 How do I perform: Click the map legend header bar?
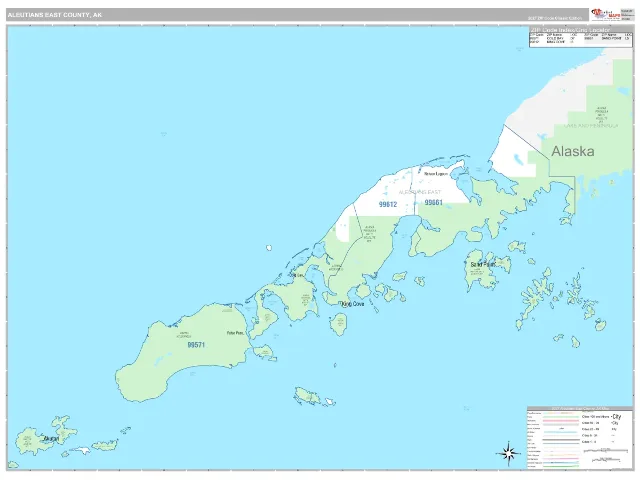[x=580, y=409]
